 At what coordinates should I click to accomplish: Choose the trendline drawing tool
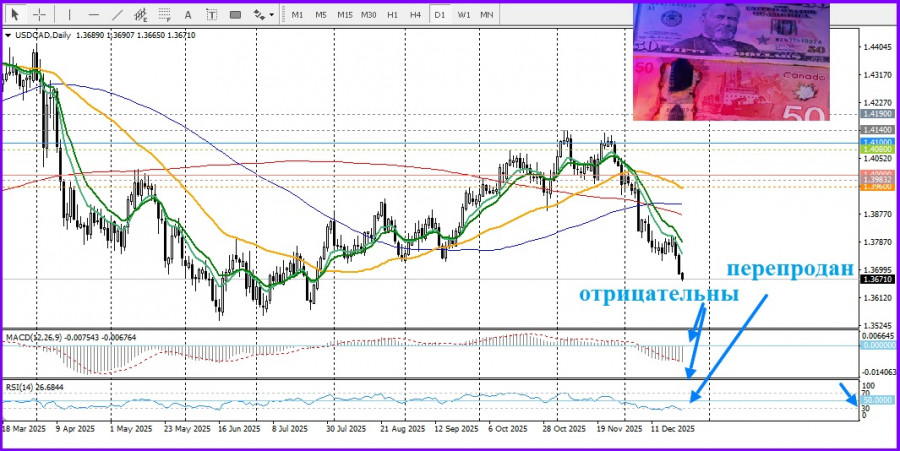(116, 15)
